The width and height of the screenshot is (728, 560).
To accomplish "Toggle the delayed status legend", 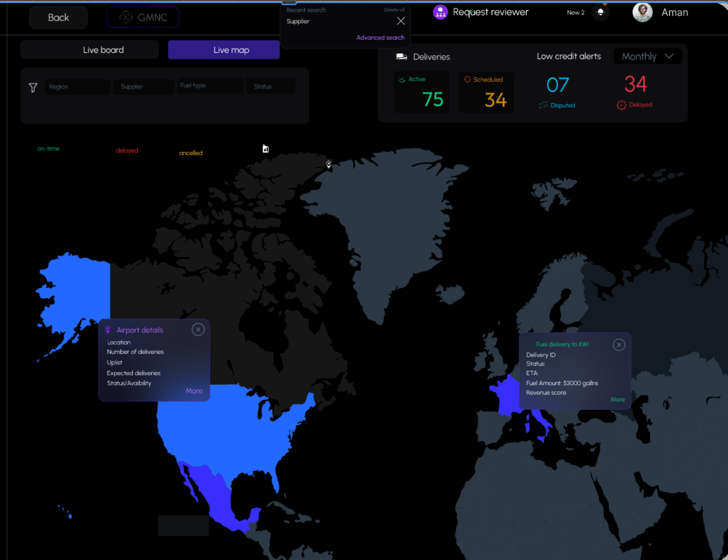I will (127, 150).
